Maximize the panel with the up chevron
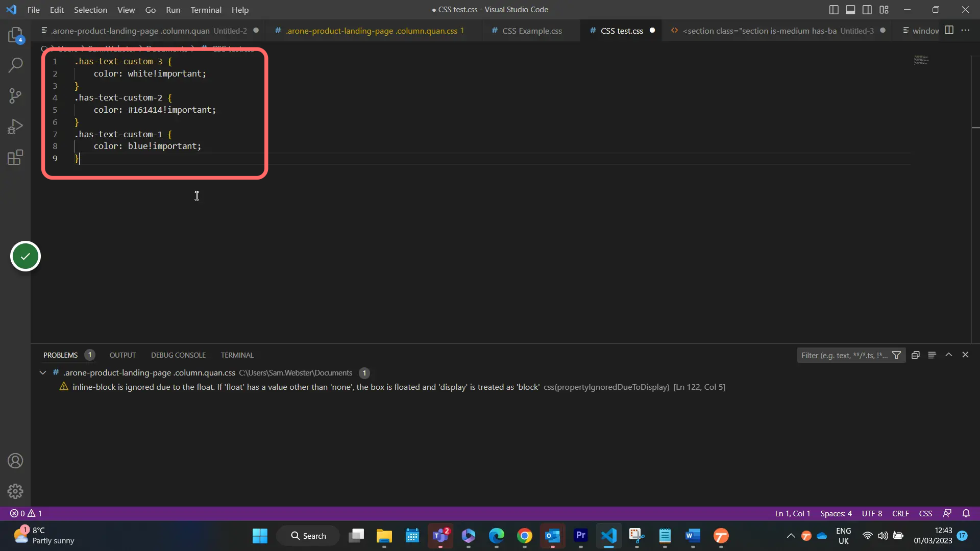 click(x=949, y=355)
